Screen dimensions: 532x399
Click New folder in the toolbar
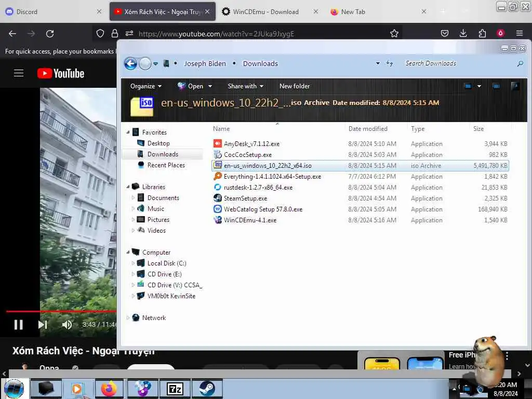295,86
